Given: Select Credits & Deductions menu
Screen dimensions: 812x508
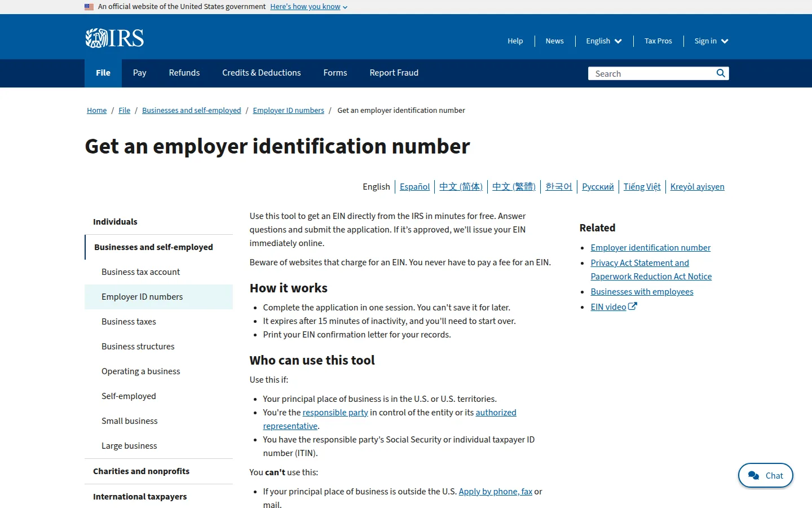Looking at the screenshot, I should pos(262,73).
